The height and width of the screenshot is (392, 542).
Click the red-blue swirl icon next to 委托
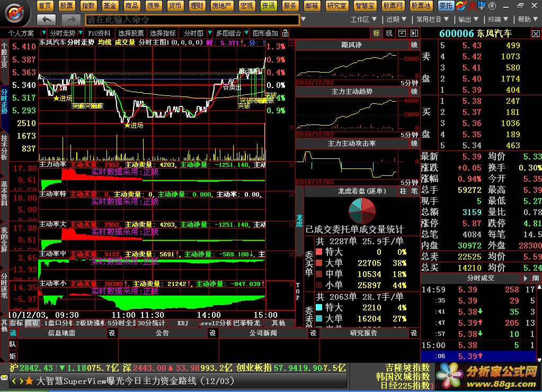461,5
